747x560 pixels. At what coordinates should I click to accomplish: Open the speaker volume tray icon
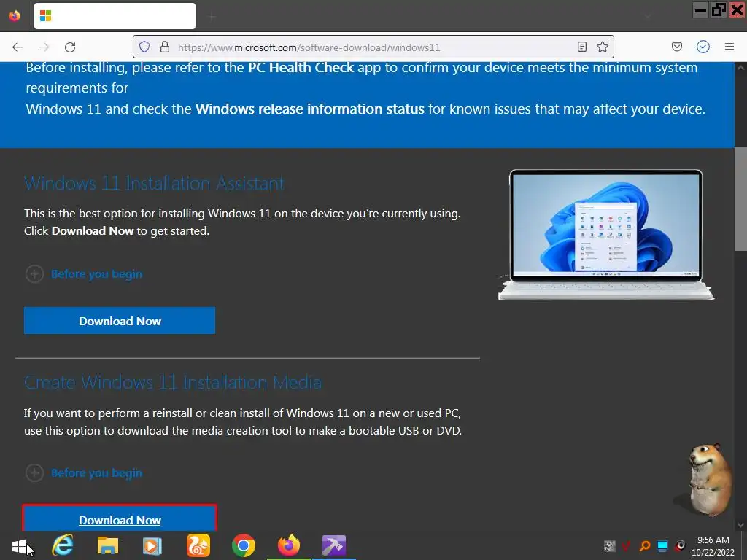pos(681,545)
